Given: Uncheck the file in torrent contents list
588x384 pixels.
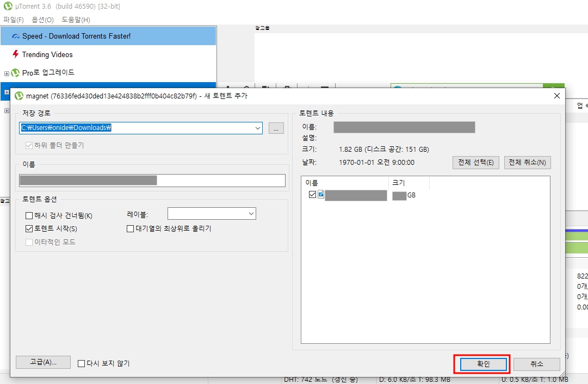Looking at the screenshot, I should pos(312,194).
